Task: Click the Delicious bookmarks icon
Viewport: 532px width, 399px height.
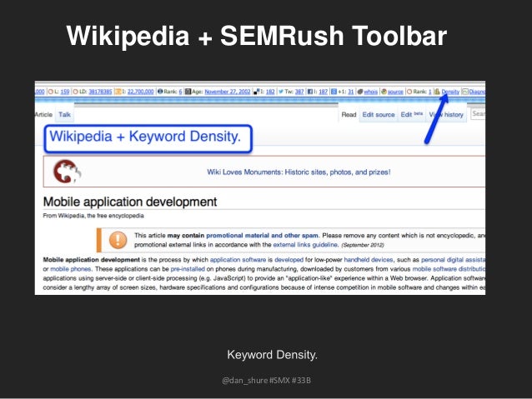Action: 257,92
